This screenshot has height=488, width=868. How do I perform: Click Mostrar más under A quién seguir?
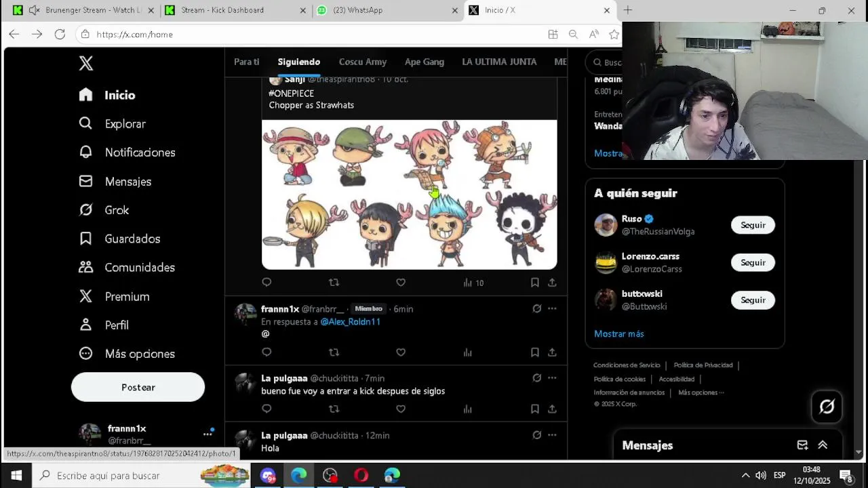tap(619, 333)
